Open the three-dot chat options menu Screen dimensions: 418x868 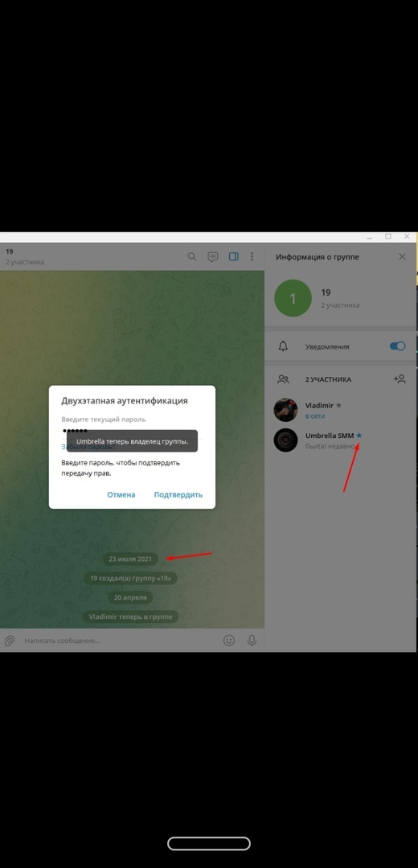click(x=252, y=257)
